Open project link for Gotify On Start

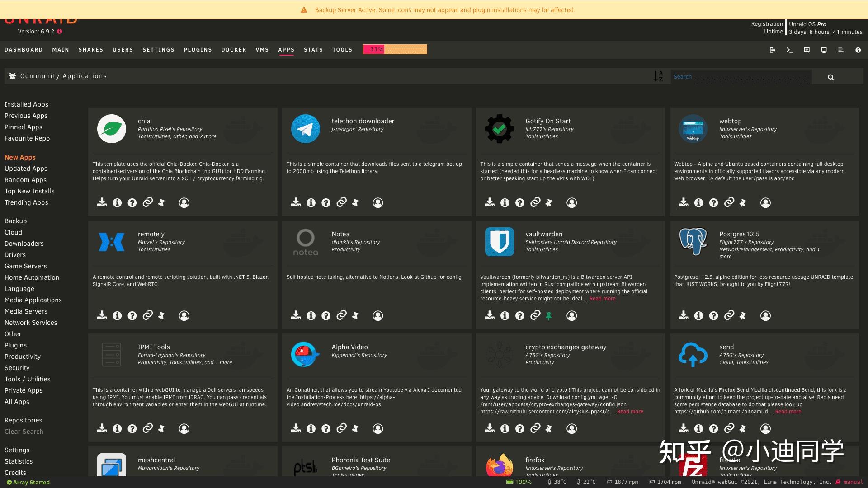click(x=535, y=202)
